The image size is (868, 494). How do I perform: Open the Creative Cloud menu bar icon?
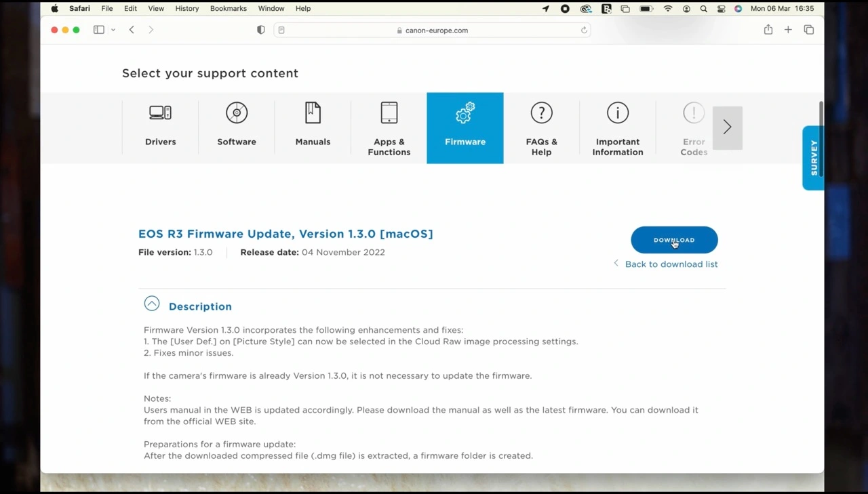(x=586, y=9)
